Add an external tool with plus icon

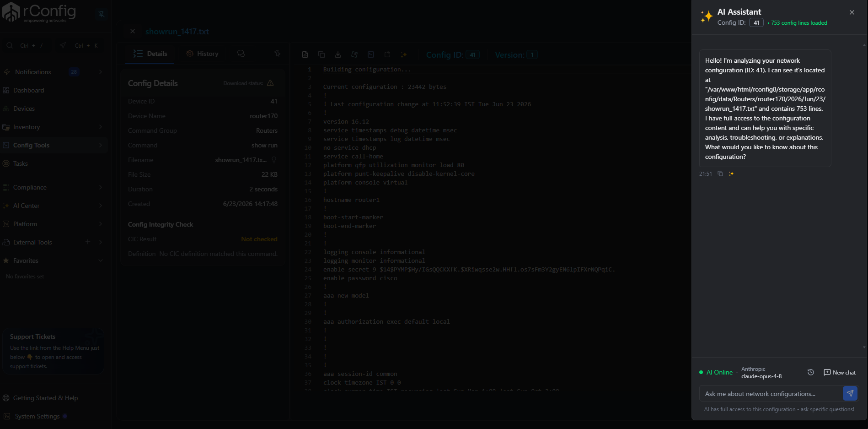pos(88,242)
